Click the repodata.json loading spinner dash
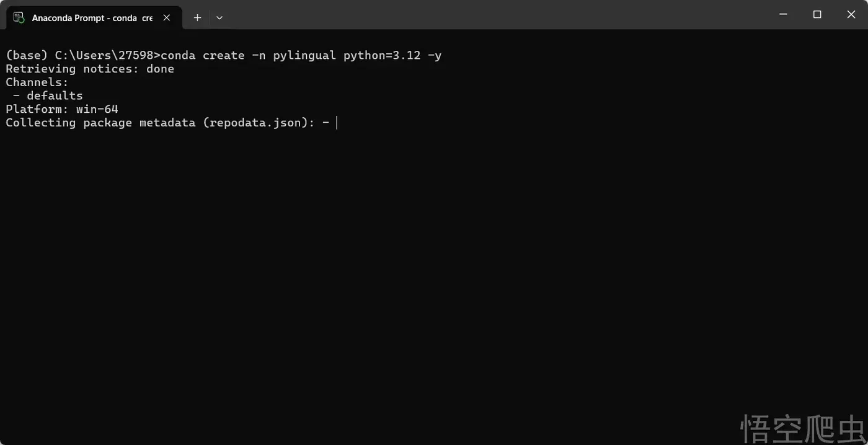The width and height of the screenshot is (868, 445). click(325, 122)
